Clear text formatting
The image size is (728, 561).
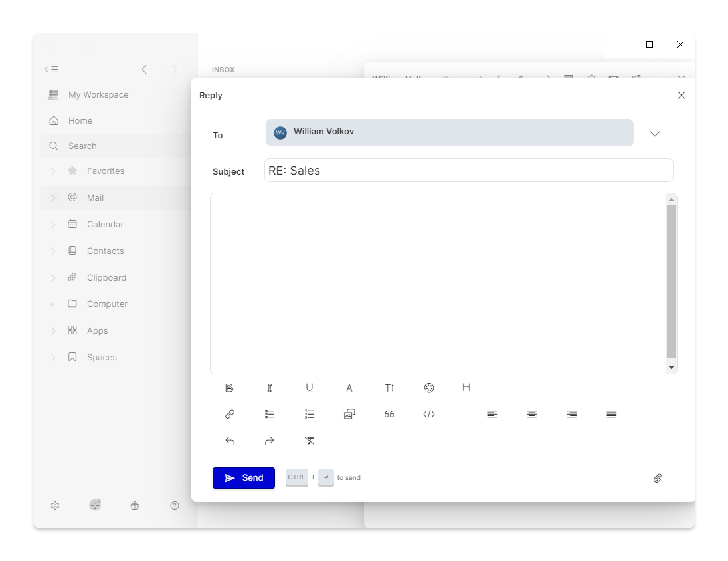click(310, 441)
